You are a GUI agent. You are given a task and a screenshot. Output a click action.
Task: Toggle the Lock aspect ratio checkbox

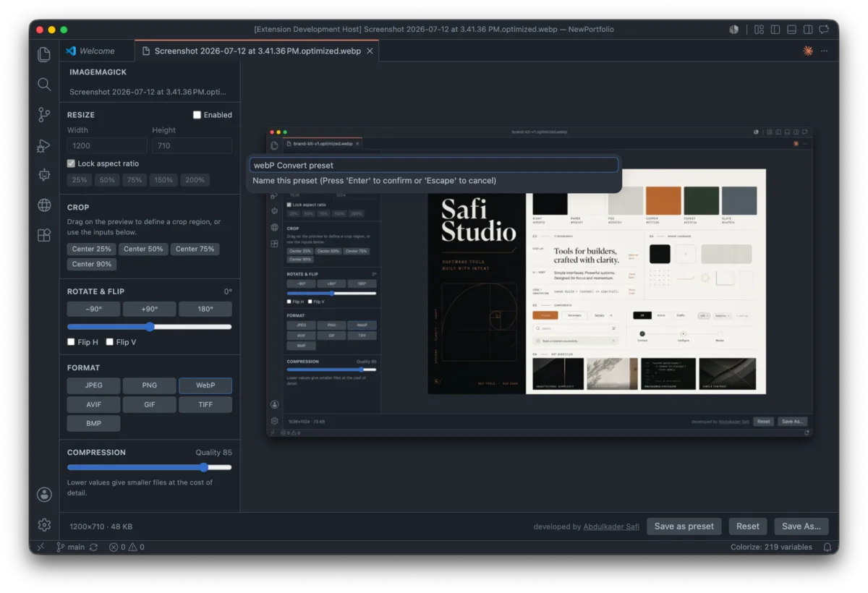point(71,163)
